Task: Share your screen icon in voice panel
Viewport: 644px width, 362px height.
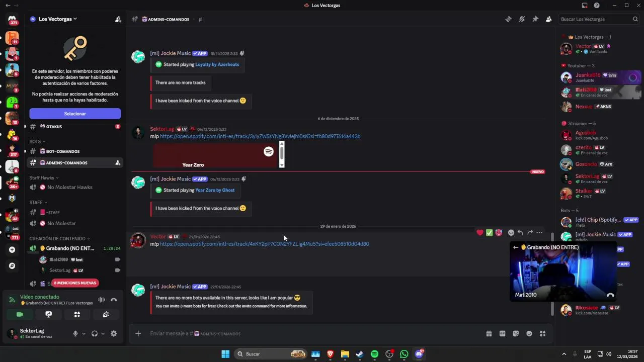Action: click(x=48, y=314)
